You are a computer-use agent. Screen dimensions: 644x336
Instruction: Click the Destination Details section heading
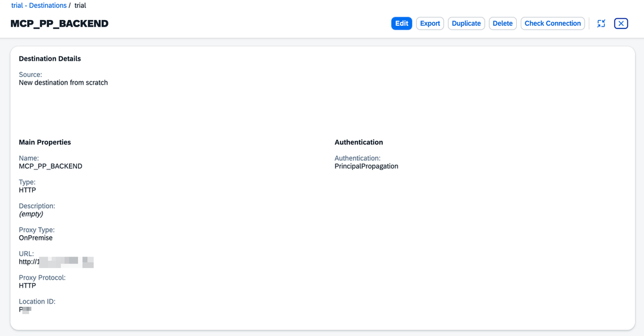pos(50,59)
